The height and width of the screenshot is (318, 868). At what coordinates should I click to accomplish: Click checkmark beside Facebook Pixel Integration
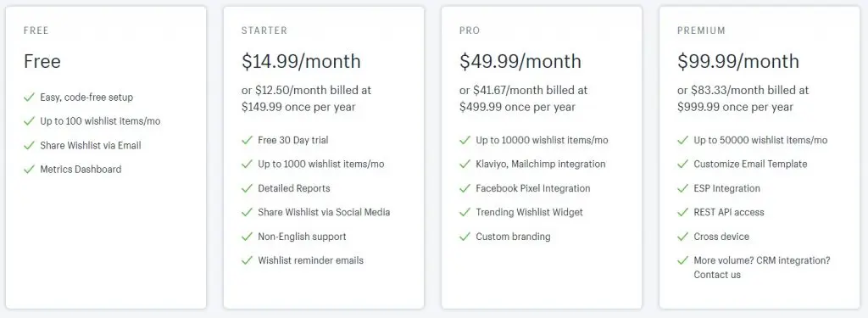(x=465, y=188)
